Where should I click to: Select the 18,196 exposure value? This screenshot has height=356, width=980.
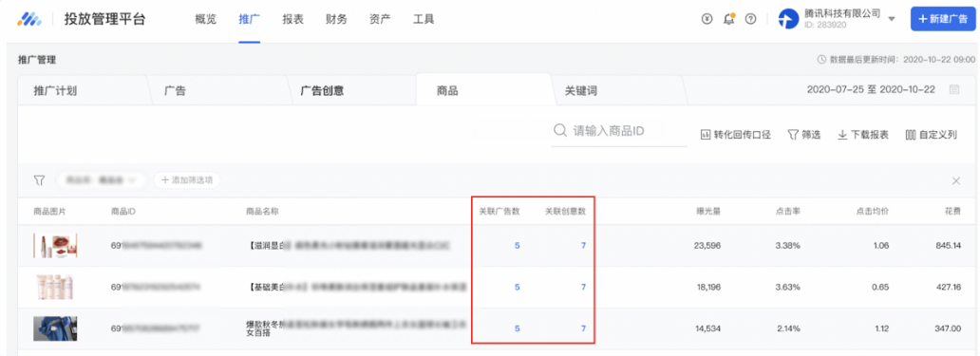pyautogui.click(x=707, y=287)
